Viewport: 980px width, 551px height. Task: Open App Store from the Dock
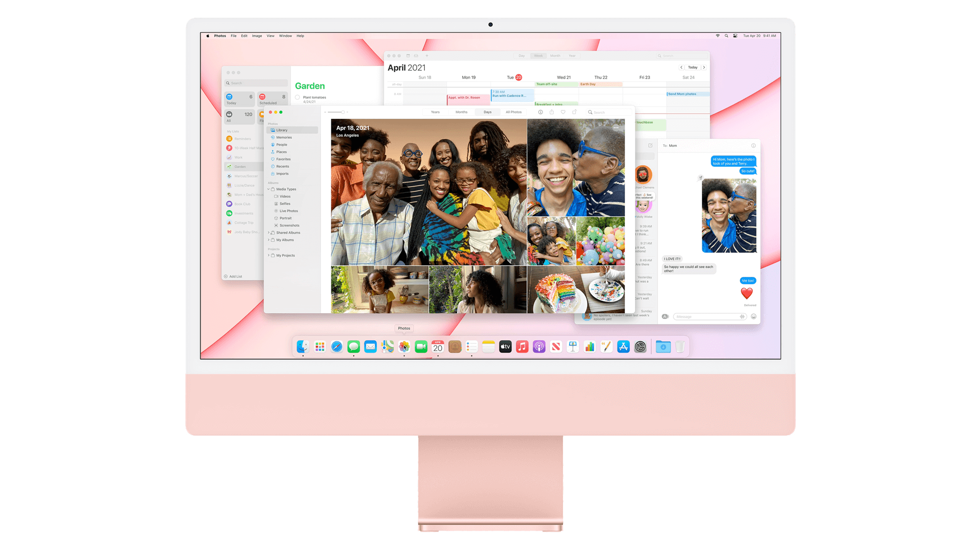click(x=623, y=347)
